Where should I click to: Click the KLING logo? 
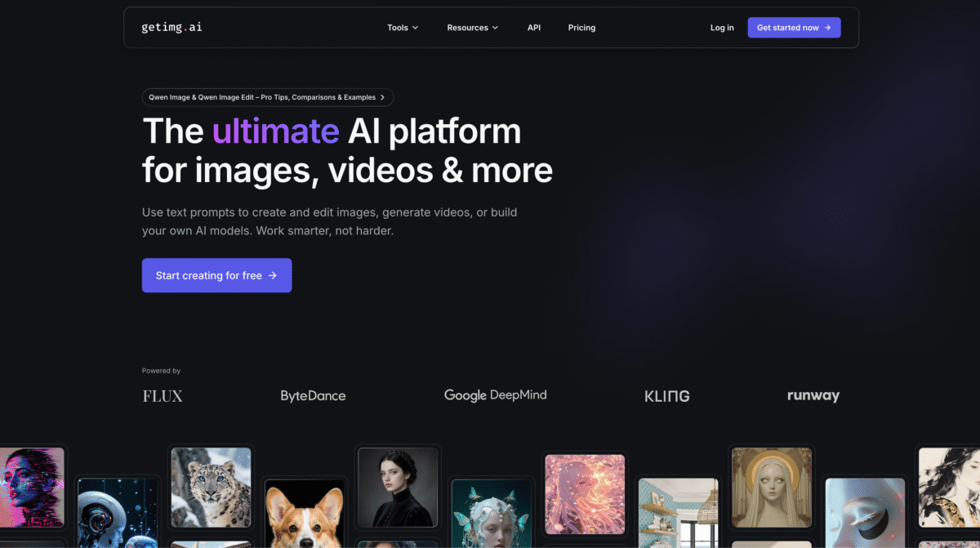[x=666, y=396]
